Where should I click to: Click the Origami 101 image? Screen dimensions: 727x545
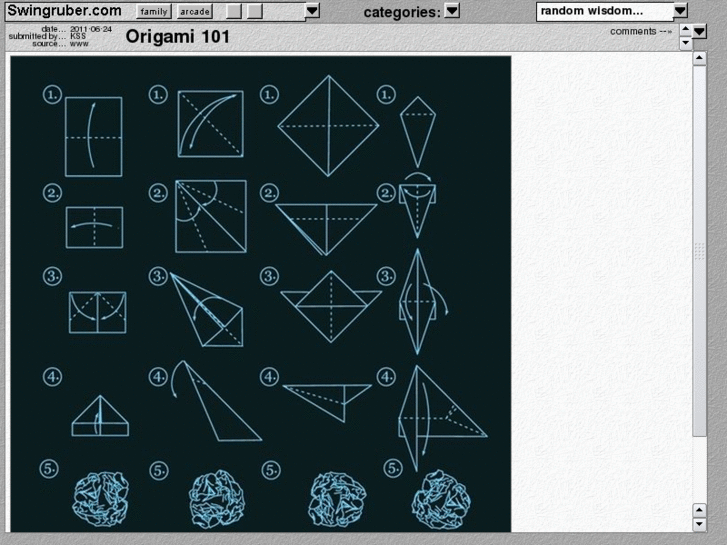pos(261,294)
